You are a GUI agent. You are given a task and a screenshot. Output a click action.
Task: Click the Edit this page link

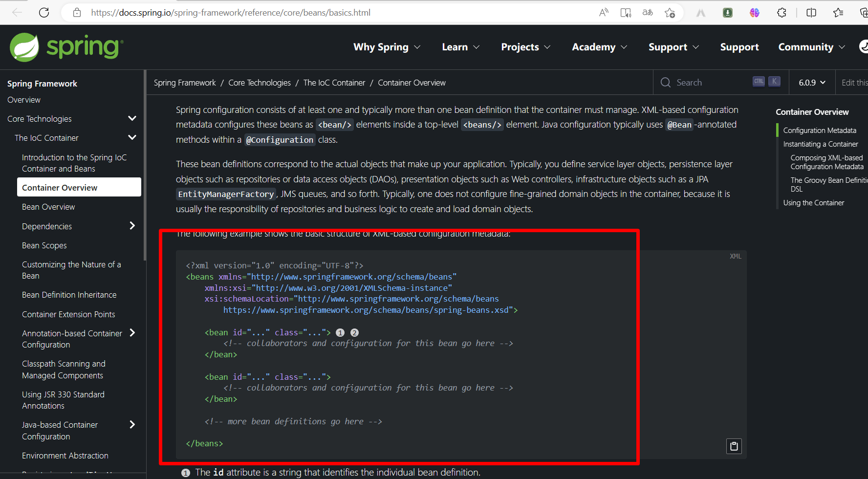pos(854,83)
